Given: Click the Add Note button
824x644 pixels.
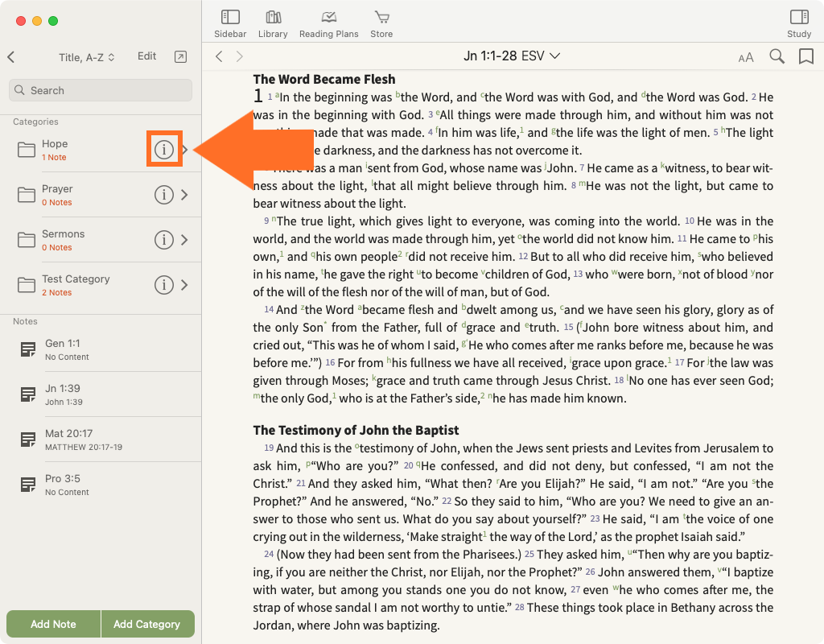Looking at the screenshot, I should coord(53,624).
